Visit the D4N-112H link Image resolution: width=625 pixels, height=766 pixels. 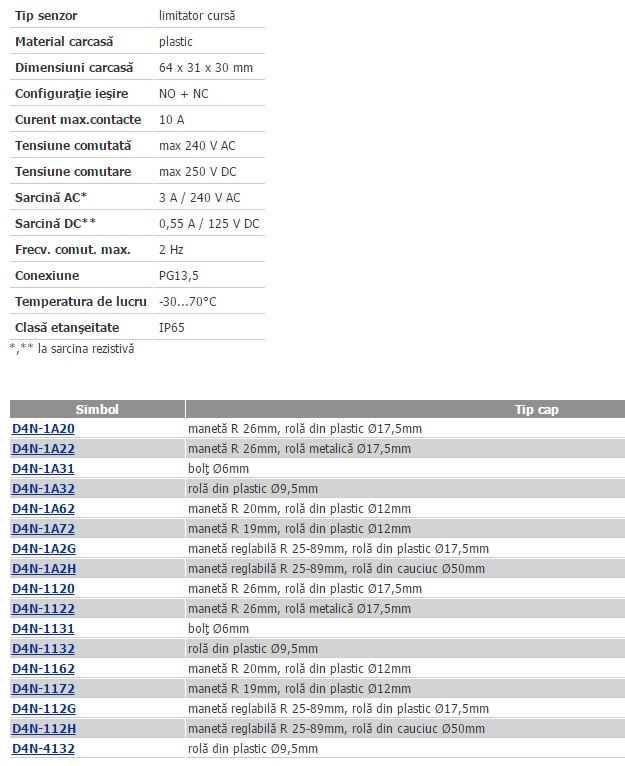tap(44, 729)
